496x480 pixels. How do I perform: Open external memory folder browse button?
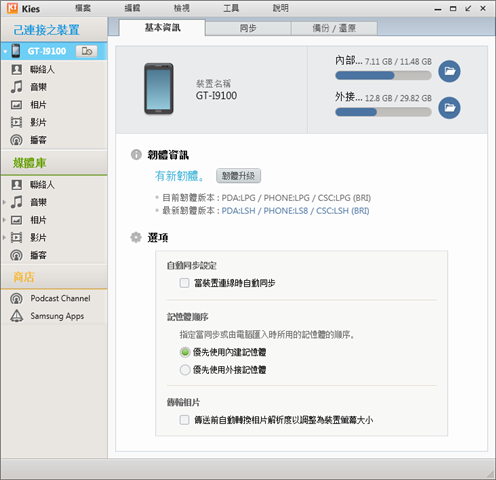[449, 108]
